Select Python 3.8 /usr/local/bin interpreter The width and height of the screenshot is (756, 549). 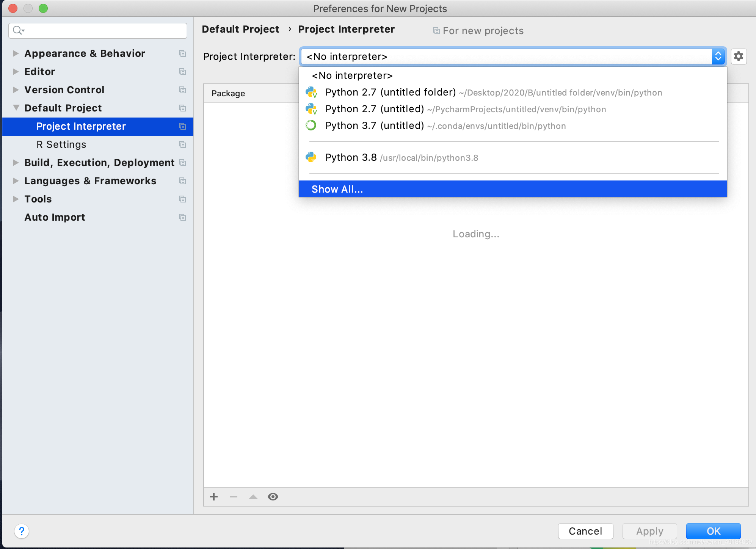513,157
